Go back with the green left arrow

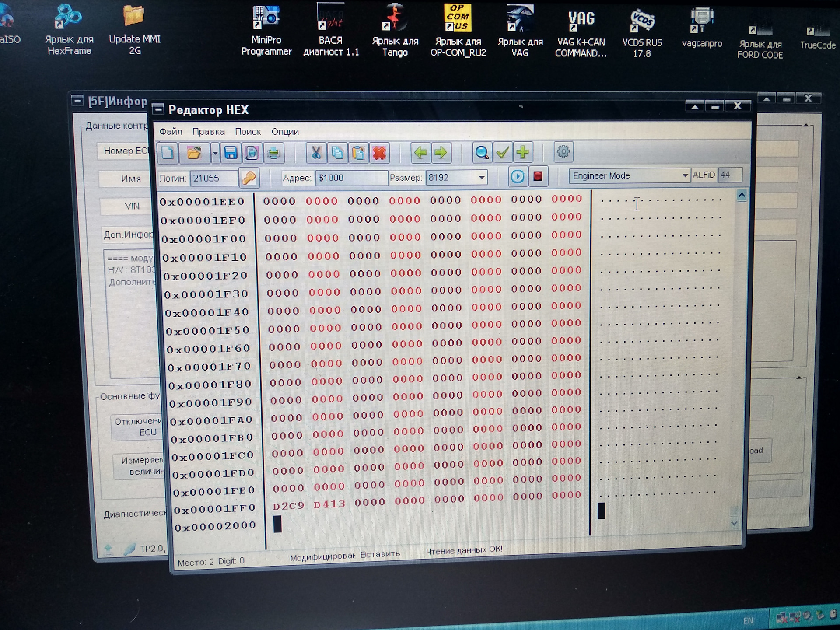point(420,152)
